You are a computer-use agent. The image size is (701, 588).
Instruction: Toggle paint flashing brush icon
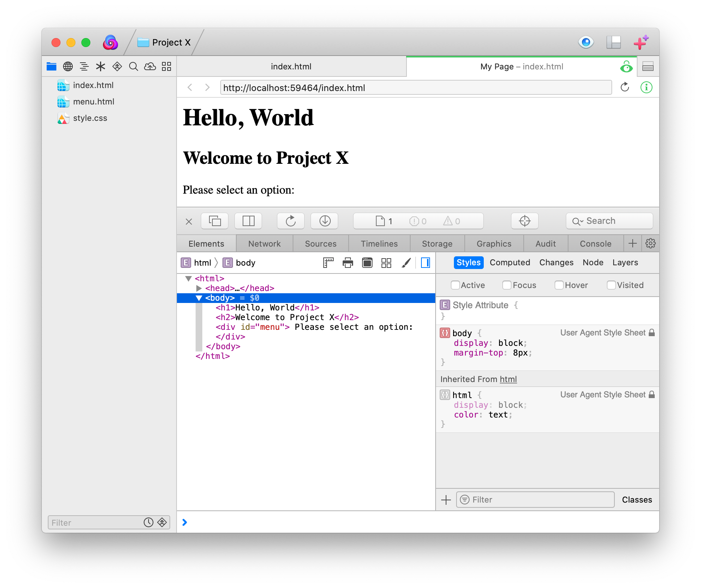pyautogui.click(x=406, y=263)
